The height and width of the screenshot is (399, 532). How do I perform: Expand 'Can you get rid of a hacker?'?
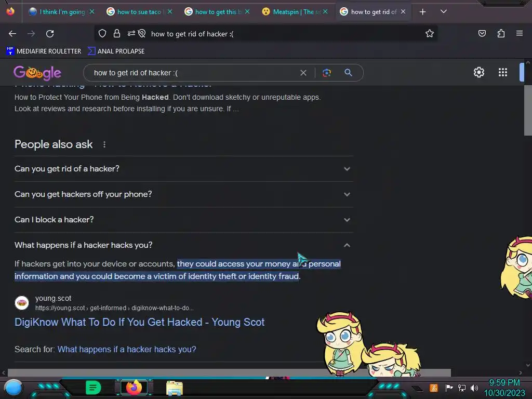point(183,169)
